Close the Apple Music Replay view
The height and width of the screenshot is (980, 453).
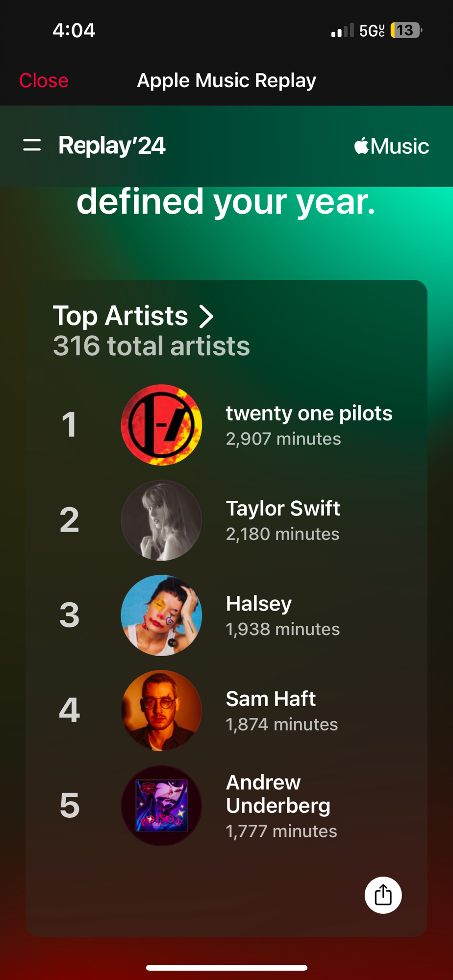tap(44, 80)
